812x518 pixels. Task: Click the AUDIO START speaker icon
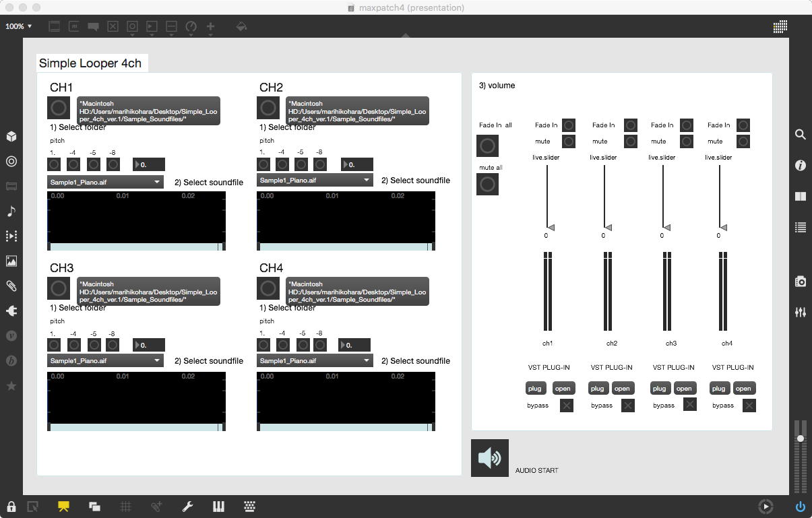click(x=490, y=458)
